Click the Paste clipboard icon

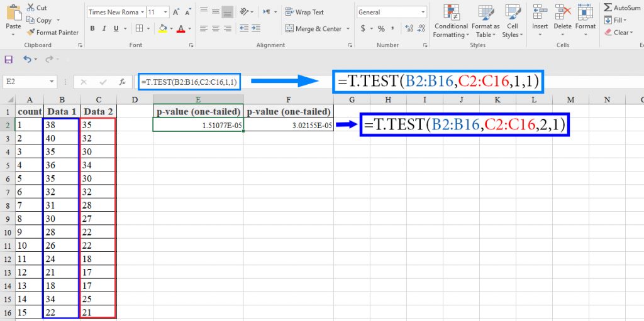tap(14, 13)
